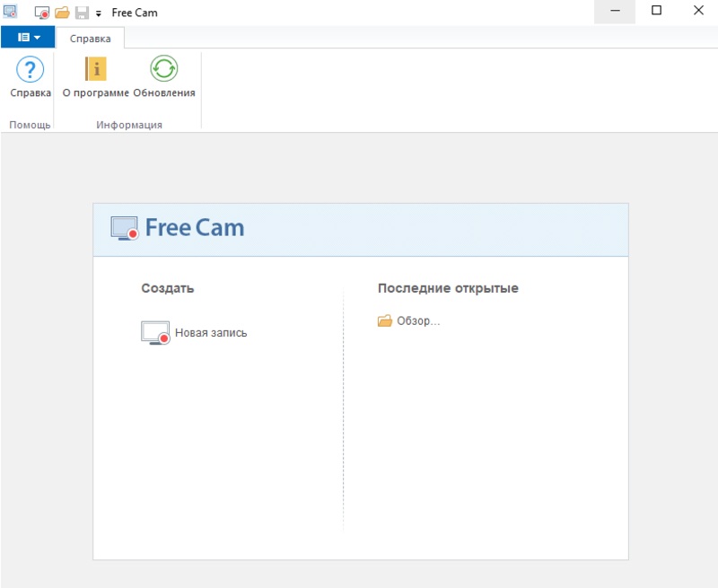Check for updates with Обновления

[164, 77]
